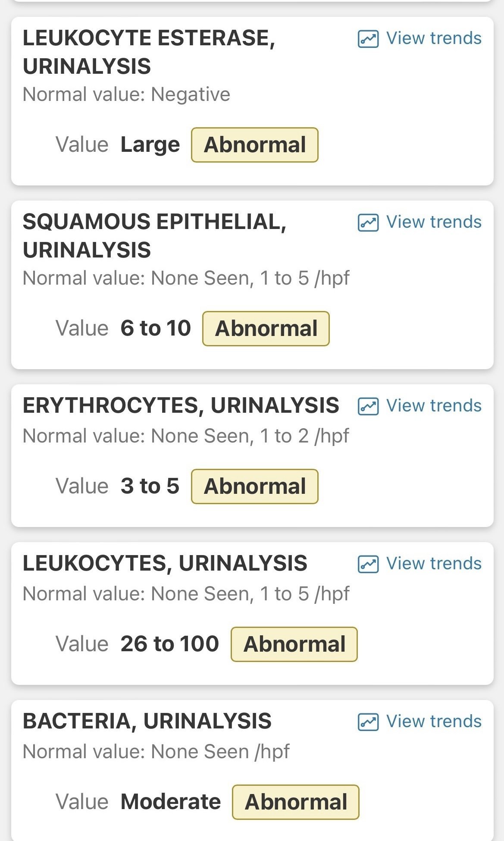Screen dimensions: 504x841
Task: Click trend chart icon for Leukocytes
Action: 368,564
